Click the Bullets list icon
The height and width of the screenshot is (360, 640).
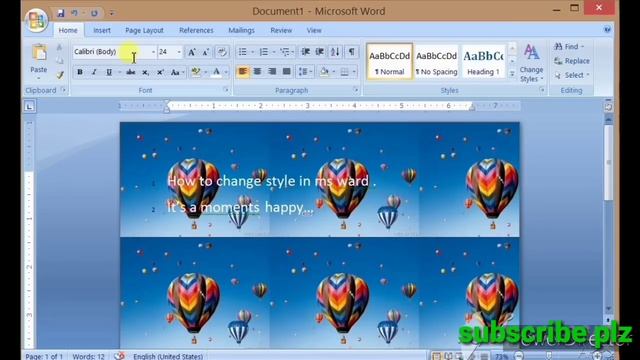243,52
